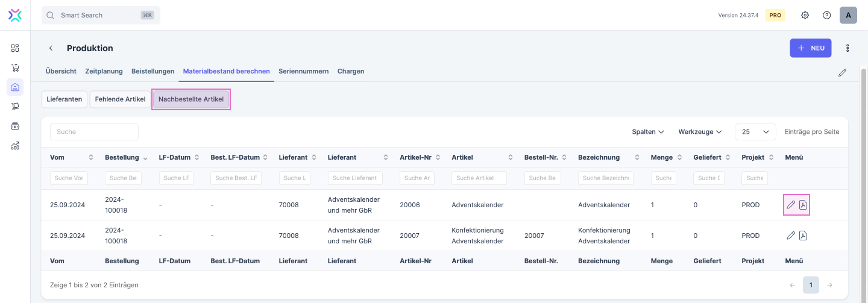Image resolution: width=868 pixels, height=303 pixels.
Task: Open PDF for second row order
Action: point(803,236)
